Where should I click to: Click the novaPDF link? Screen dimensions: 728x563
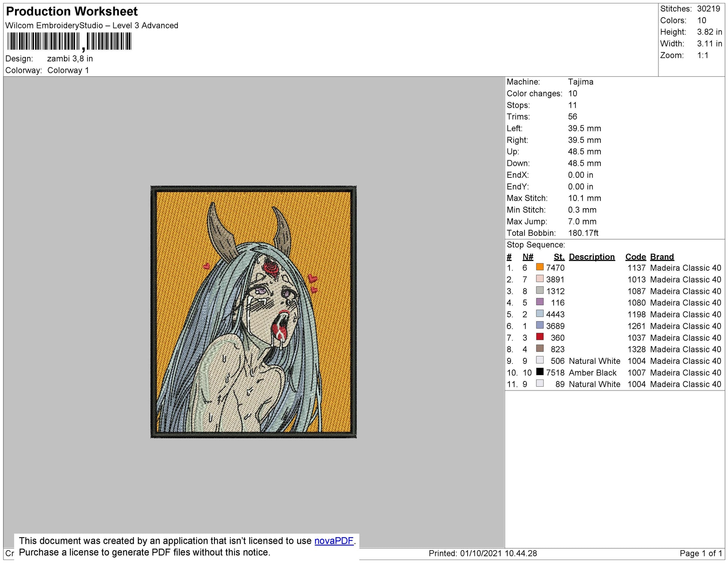(x=334, y=541)
